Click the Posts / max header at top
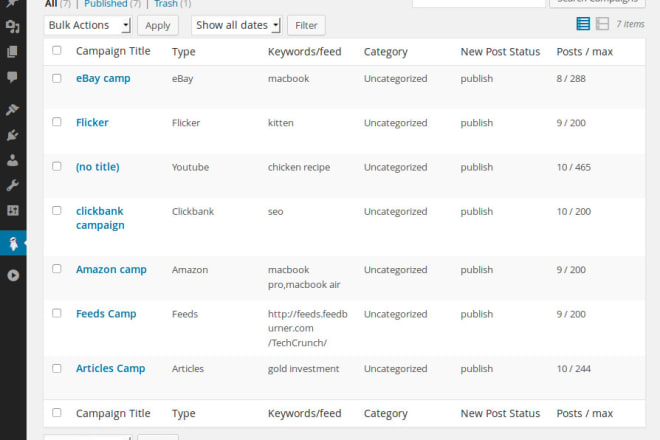Viewport: 660px width, 440px height. tap(585, 52)
